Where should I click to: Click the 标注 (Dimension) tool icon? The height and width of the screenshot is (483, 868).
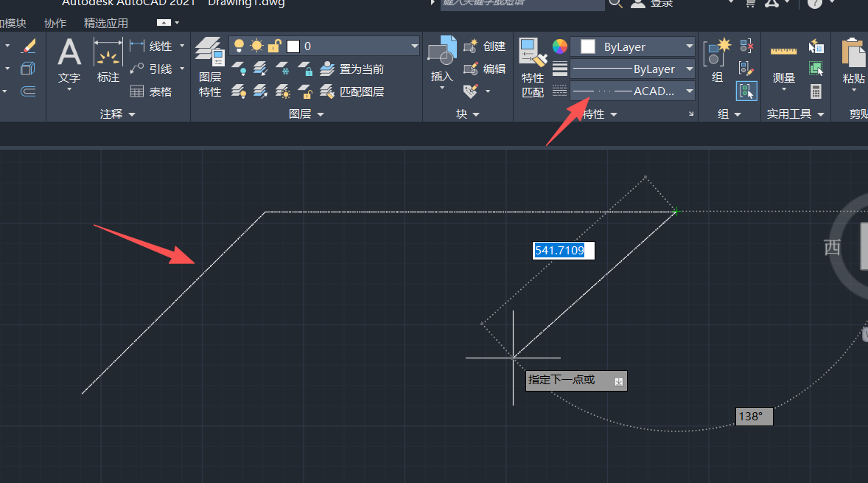pyautogui.click(x=108, y=62)
